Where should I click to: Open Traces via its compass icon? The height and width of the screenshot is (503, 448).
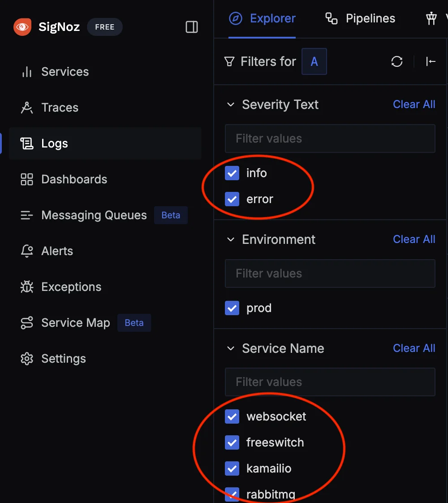27,108
